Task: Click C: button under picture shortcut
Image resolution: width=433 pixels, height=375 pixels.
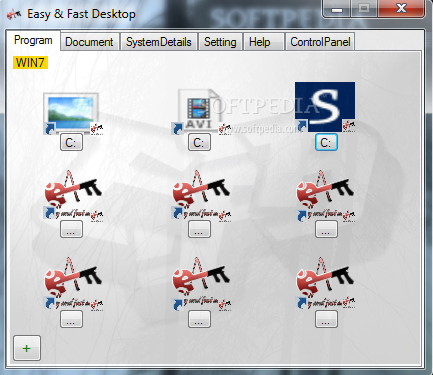Action: (71, 142)
